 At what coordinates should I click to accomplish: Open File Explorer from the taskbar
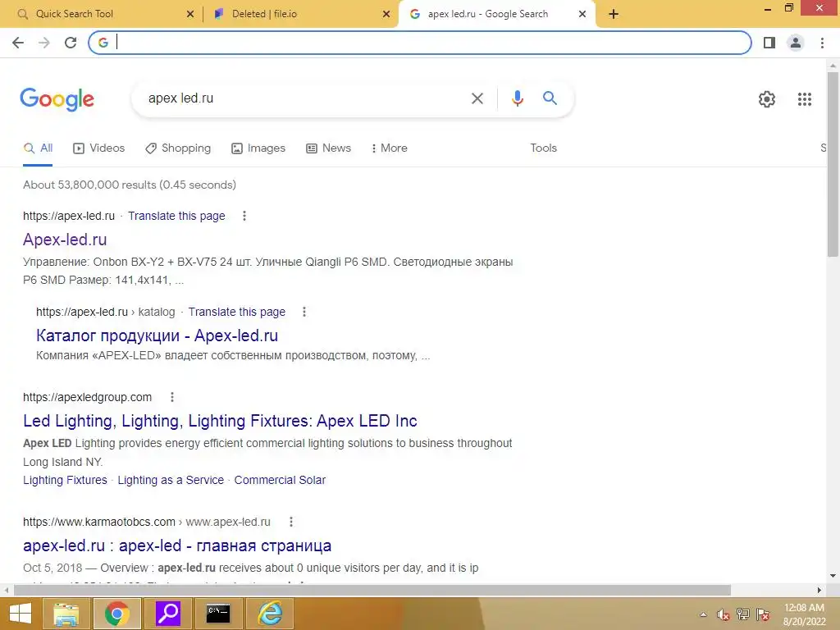click(66, 614)
